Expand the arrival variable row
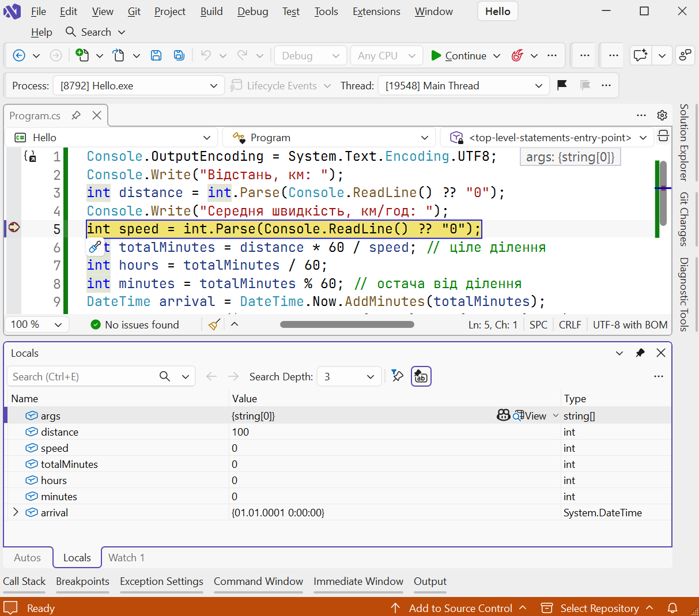Image resolution: width=699 pixels, height=616 pixels. click(16, 512)
